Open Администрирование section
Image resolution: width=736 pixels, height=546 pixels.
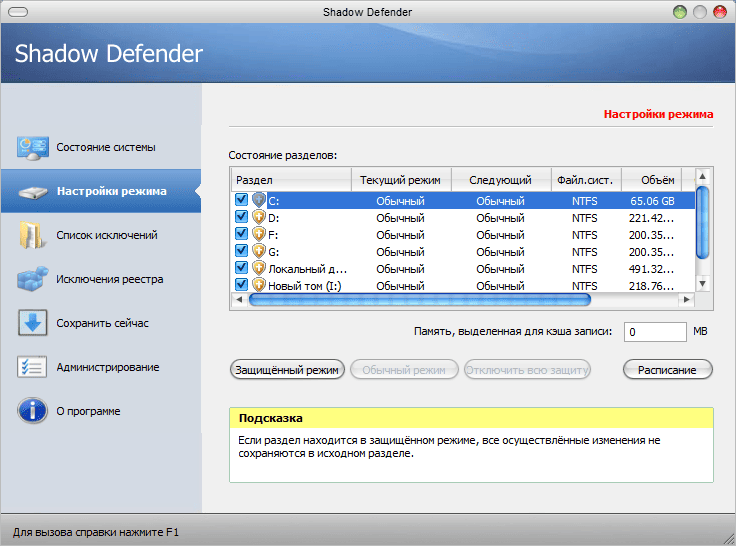pyautogui.click(x=101, y=367)
